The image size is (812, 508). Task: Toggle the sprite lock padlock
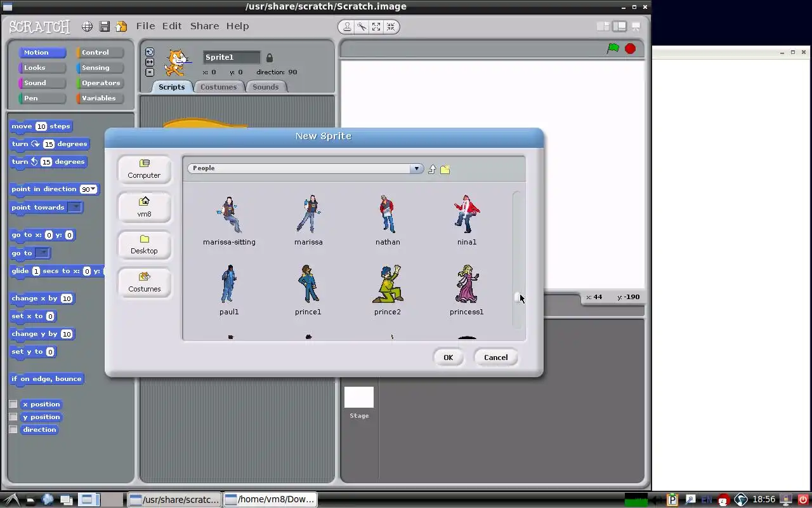click(x=269, y=58)
